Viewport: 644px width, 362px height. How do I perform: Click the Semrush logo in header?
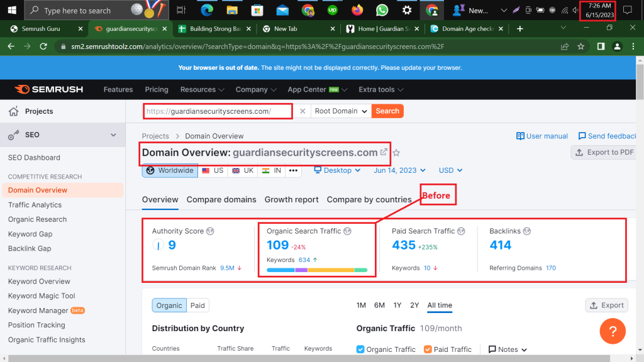click(49, 89)
